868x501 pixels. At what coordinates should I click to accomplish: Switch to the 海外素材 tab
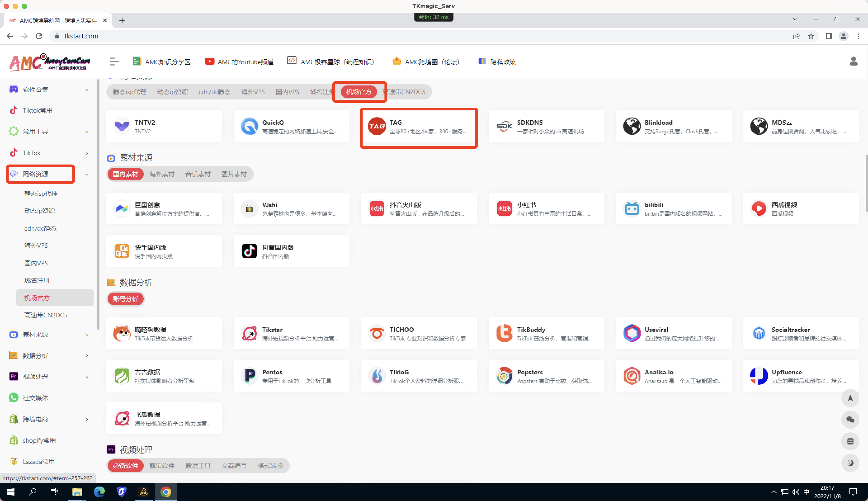[x=161, y=174]
